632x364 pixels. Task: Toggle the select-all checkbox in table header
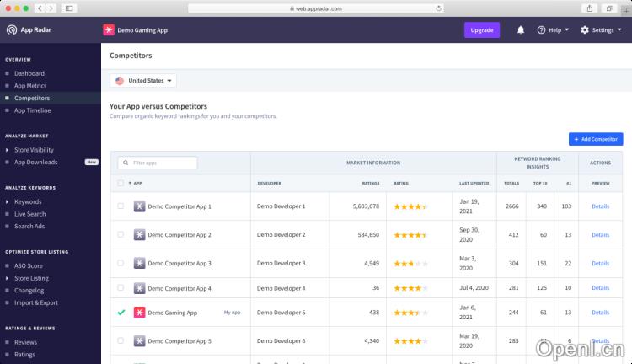(121, 183)
